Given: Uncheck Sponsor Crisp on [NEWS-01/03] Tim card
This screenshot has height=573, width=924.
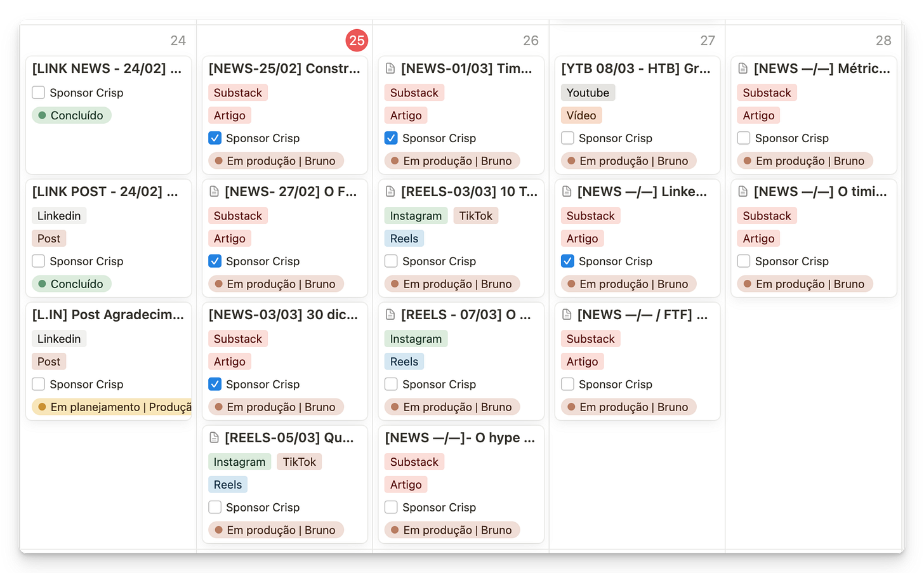Looking at the screenshot, I should click(391, 138).
